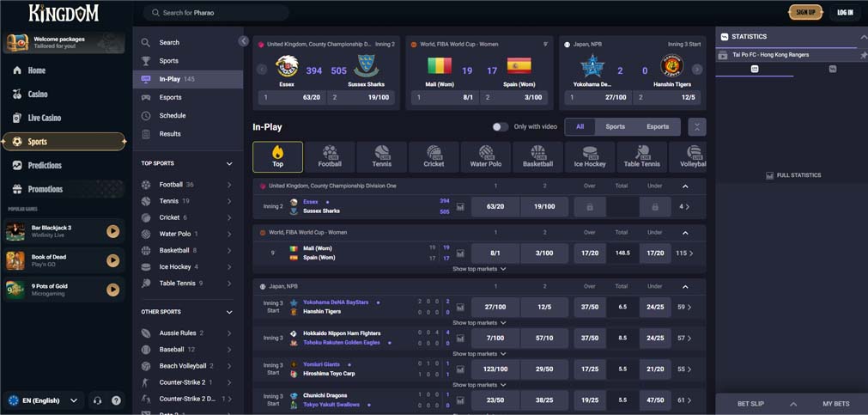Viewport: 868px width, 415px height.
Task: Select the Esports filter tab
Action: click(658, 127)
